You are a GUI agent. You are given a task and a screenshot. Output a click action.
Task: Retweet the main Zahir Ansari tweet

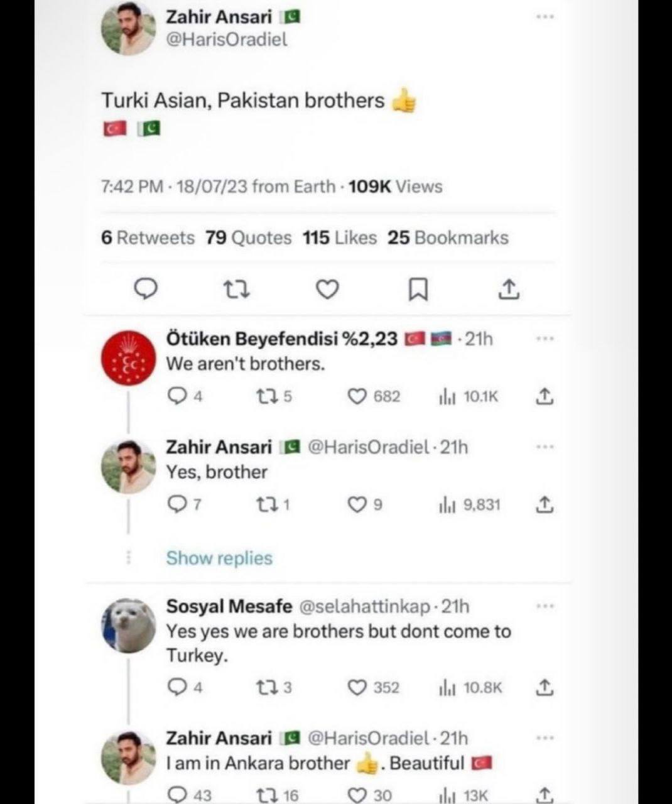click(237, 289)
